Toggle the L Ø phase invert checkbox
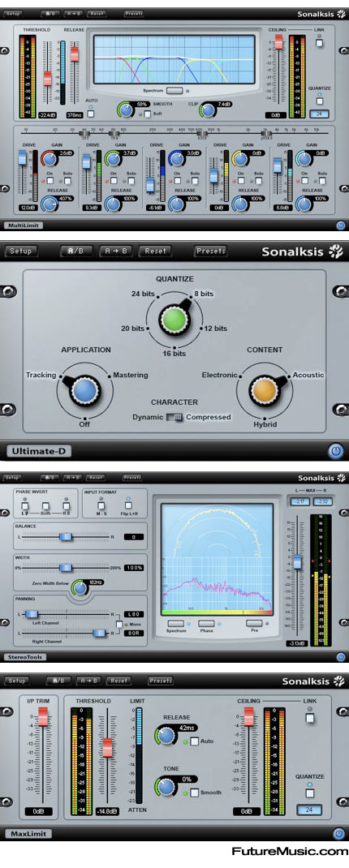 [x=25, y=505]
